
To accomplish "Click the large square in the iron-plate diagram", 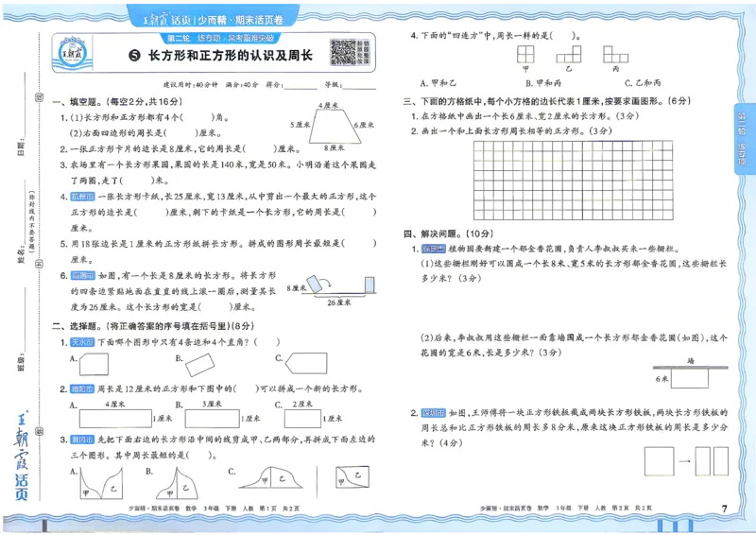I will (x=659, y=461).
